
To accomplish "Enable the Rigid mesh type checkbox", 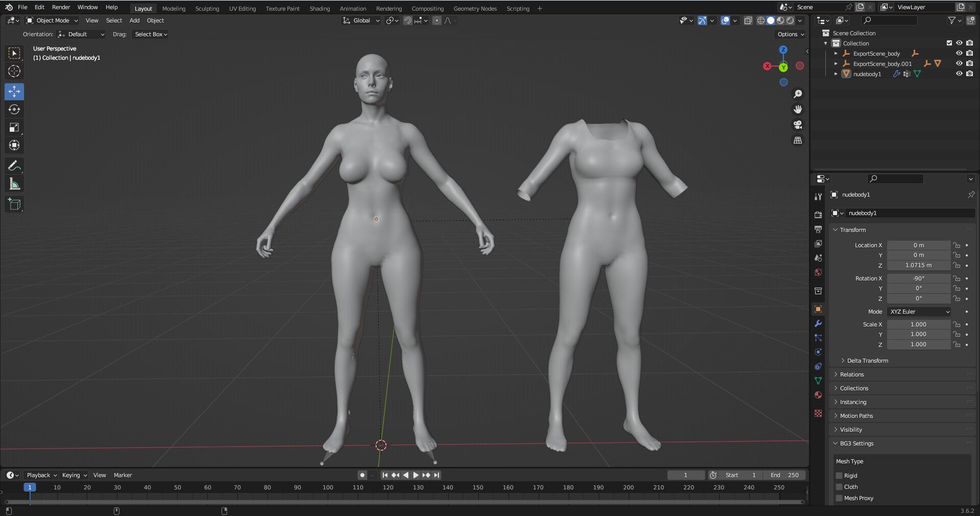I will click(x=839, y=476).
